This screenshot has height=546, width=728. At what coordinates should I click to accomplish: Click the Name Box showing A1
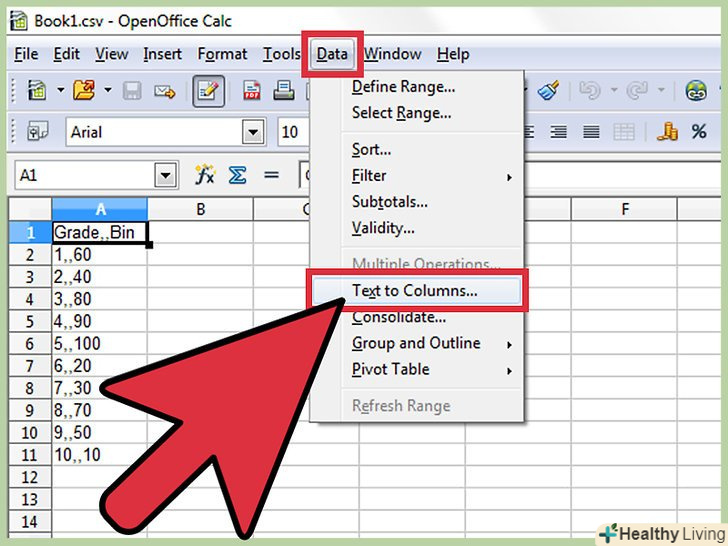coord(85,176)
